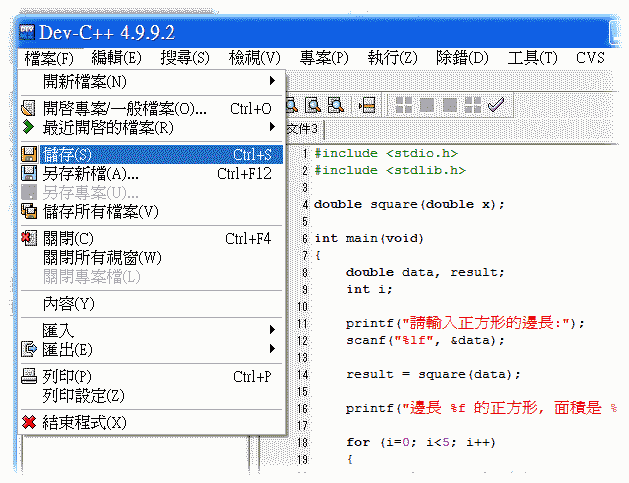Click the Go to line toolbar icon

pos(367,106)
